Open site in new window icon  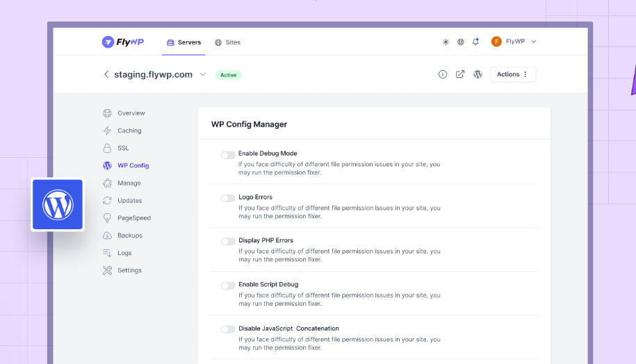coord(460,74)
